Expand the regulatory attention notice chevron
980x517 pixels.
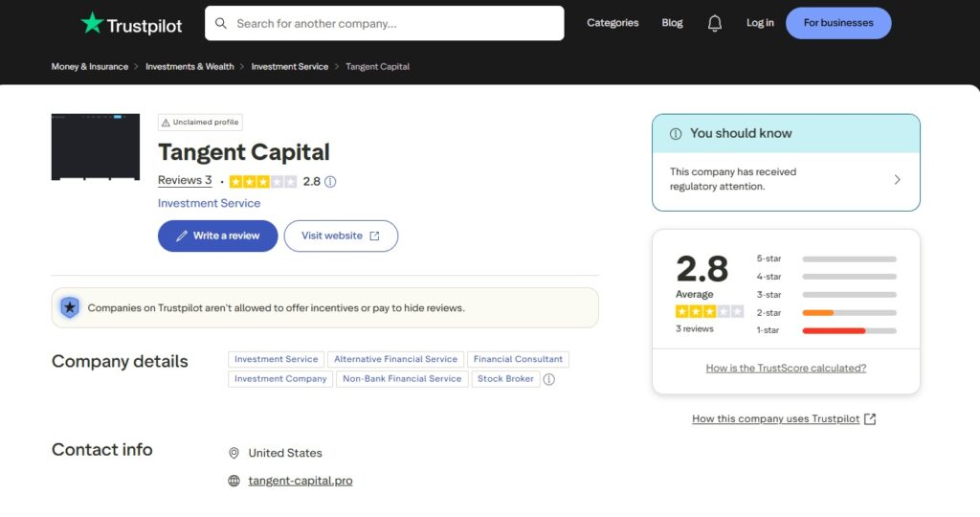pos(896,179)
